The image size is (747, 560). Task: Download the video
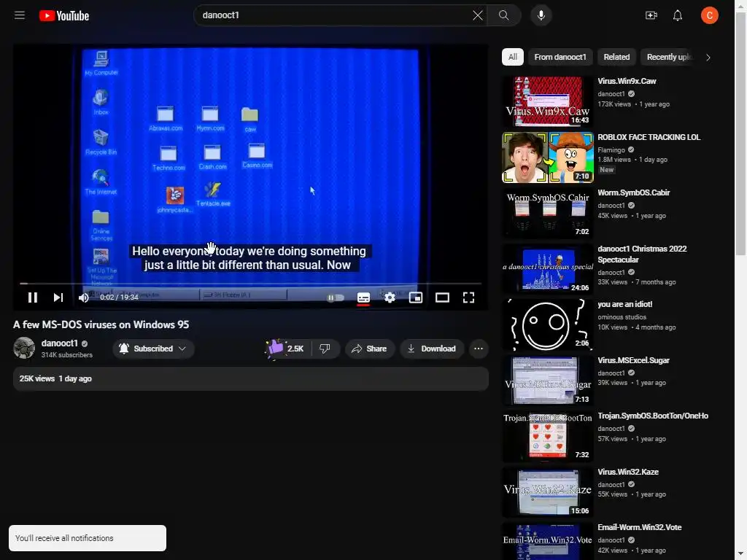tap(432, 349)
